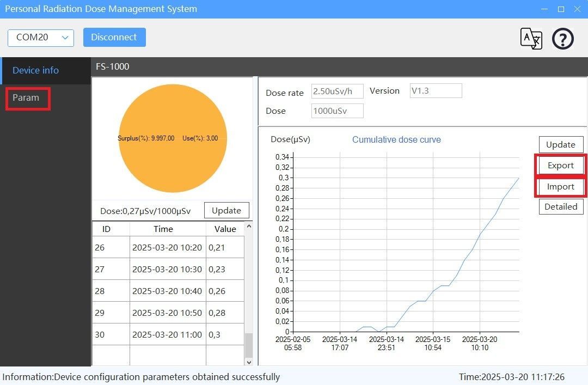Image resolution: width=588 pixels, height=385 pixels.
Task: Select record row ID 28
Action: pos(168,291)
